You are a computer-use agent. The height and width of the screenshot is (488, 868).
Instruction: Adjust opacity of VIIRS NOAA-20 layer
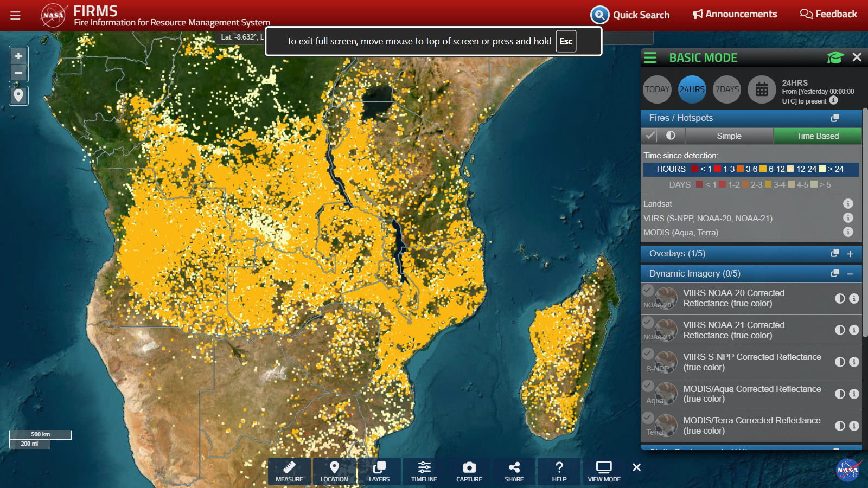(840, 298)
